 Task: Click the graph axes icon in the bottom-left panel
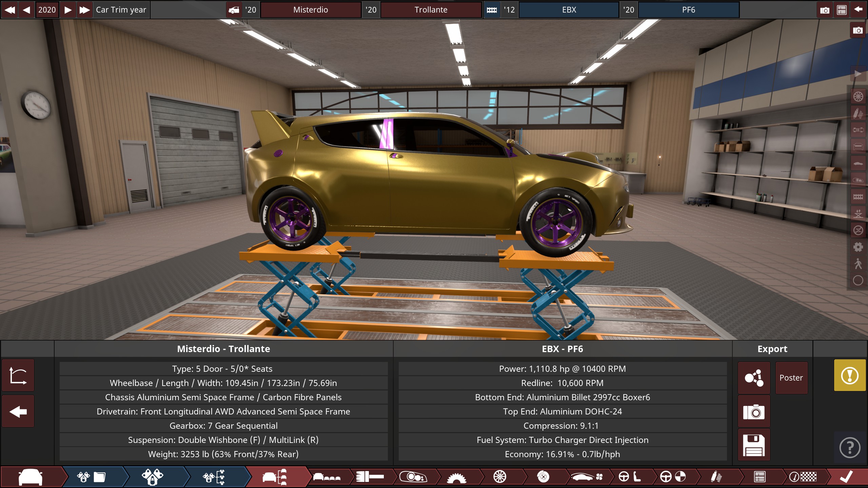[x=18, y=375]
